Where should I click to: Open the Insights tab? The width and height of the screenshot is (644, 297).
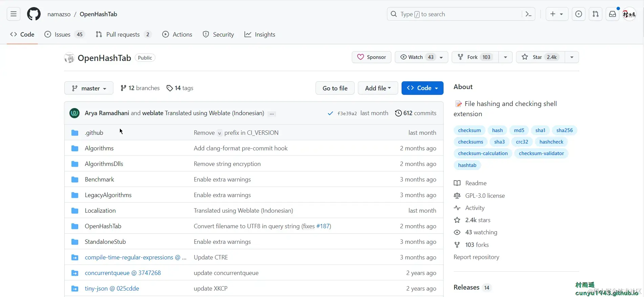point(260,35)
